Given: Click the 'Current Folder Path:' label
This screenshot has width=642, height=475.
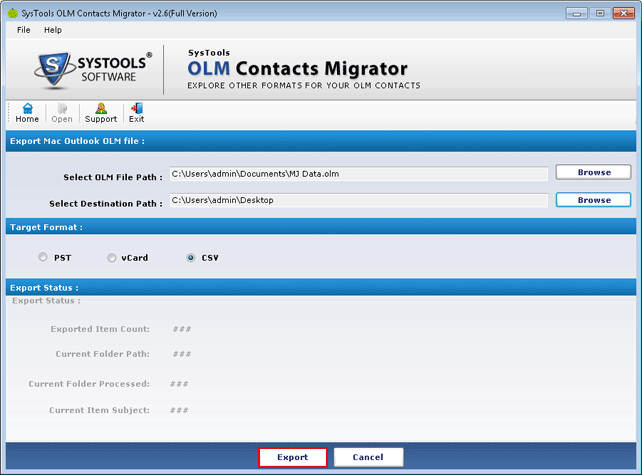Looking at the screenshot, I should pos(103,354).
